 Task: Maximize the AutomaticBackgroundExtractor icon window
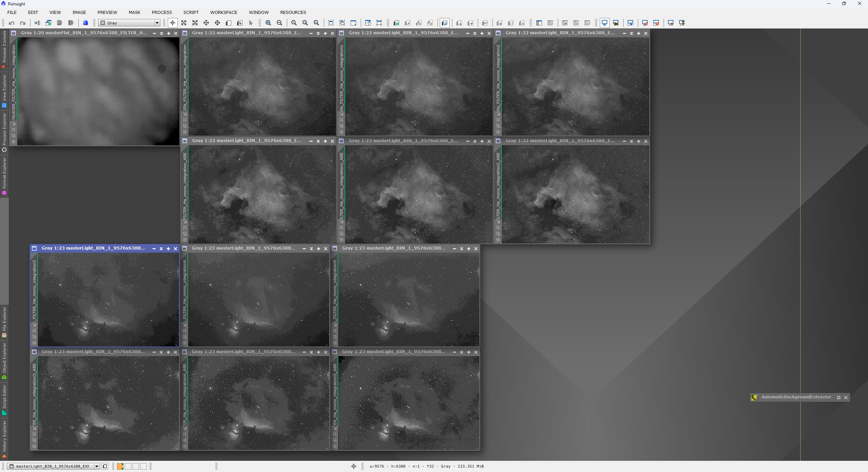839,397
